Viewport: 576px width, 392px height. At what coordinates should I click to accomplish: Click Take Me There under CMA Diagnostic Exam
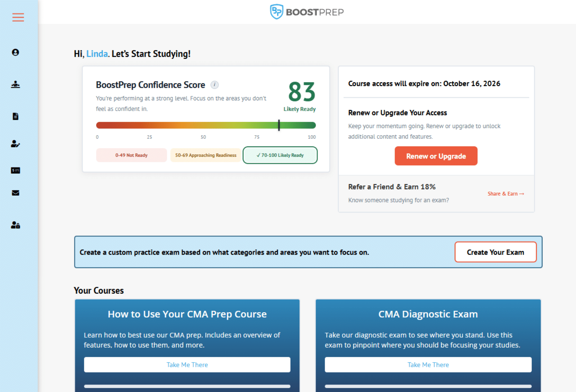[428, 365]
